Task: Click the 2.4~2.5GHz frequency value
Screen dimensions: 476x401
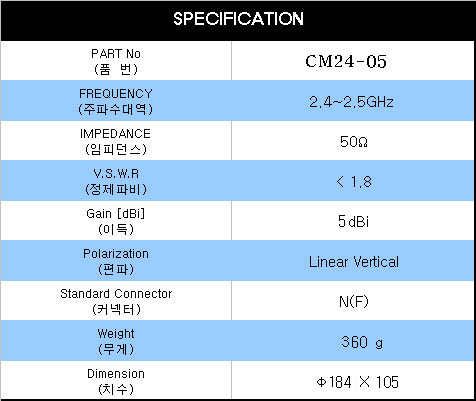Action: (351, 102)
